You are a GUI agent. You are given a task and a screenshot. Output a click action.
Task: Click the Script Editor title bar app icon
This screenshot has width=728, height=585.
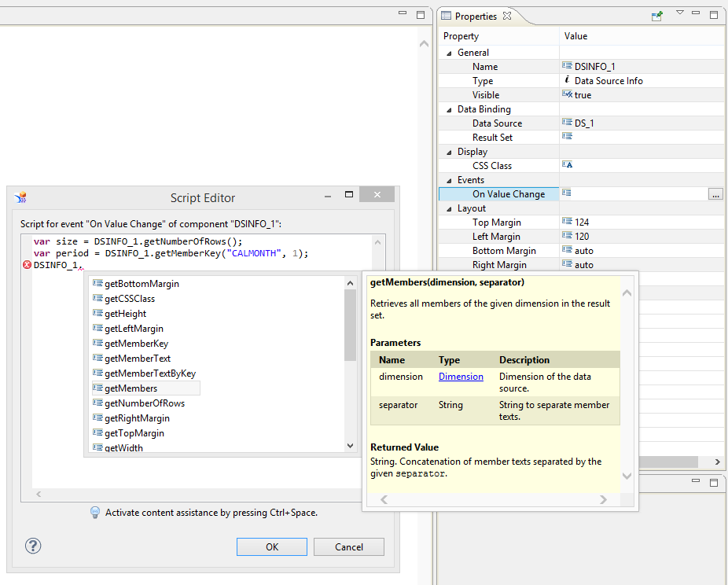coord(21,197)
